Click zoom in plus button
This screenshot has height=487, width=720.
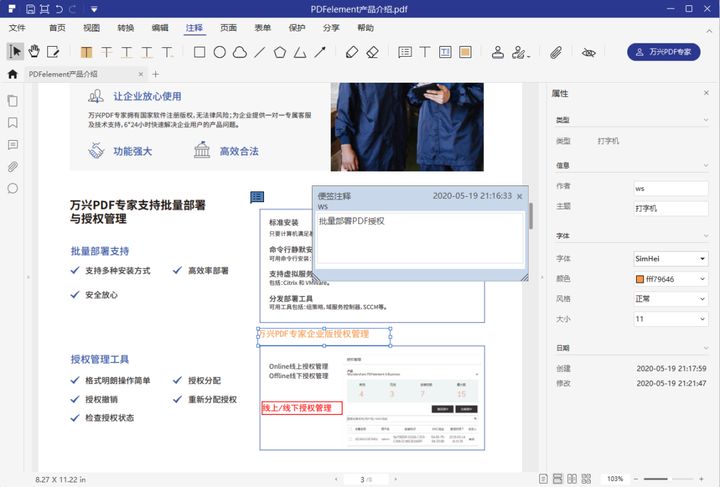click(701, 479)
